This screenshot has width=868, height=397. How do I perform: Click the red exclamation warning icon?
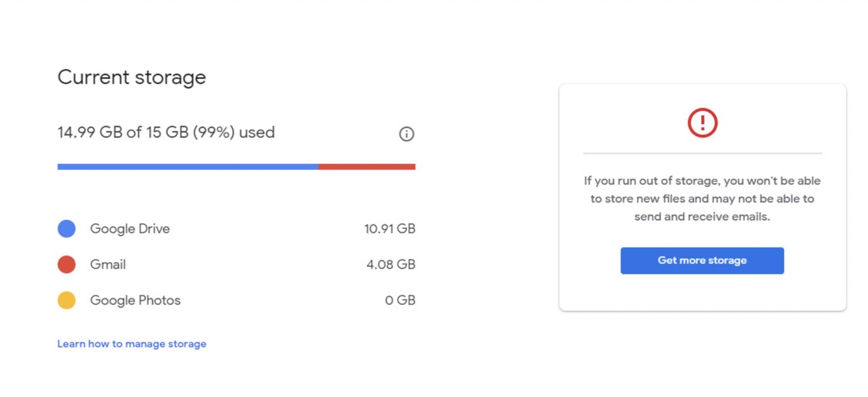pos(703,123)
